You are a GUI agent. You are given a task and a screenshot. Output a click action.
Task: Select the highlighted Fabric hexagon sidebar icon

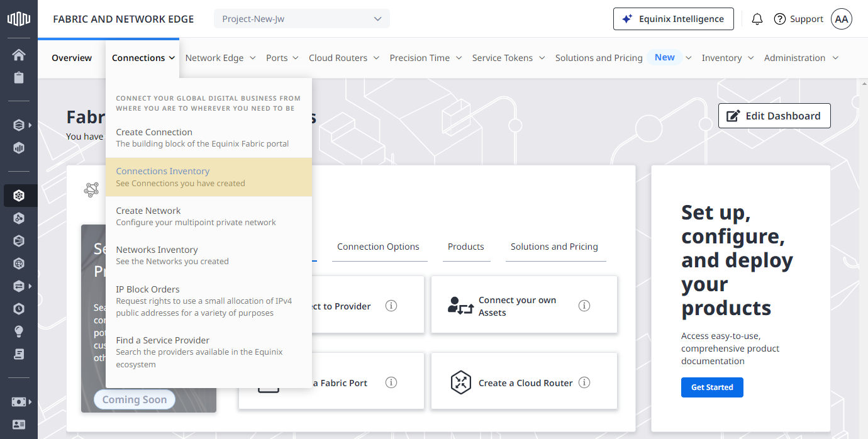pyautogui.click(x=19, y=196)
